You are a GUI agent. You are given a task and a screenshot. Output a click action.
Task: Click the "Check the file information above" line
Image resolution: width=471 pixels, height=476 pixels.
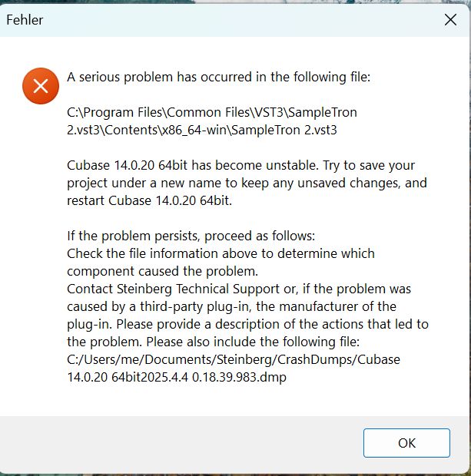[221, 253]
